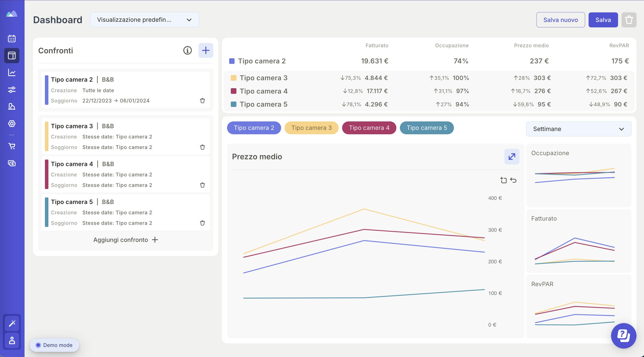Image resolution: width=644 pixels, height=357 pixels.
Task: Click the 4.844 € value
Action: click(376, 78)
